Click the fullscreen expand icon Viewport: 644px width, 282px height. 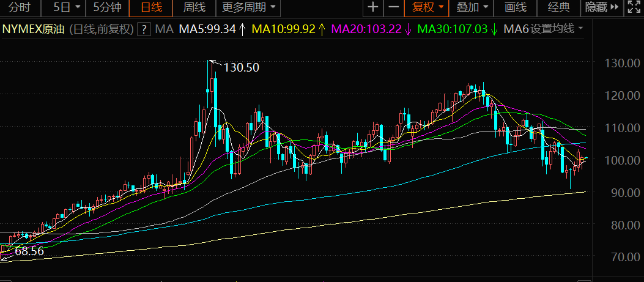coord(634,8)
